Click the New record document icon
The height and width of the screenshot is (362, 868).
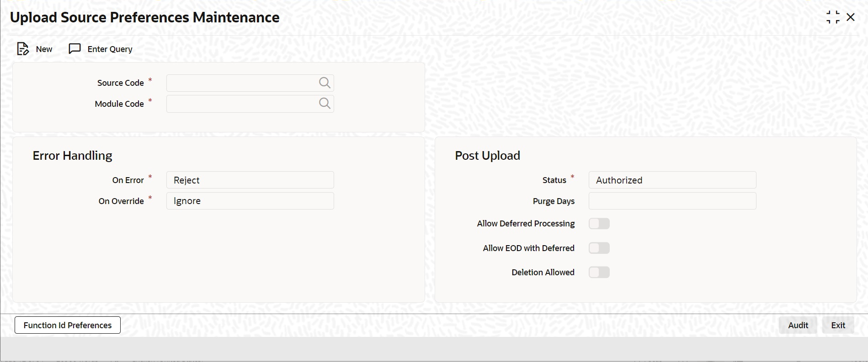click(23, 49)
